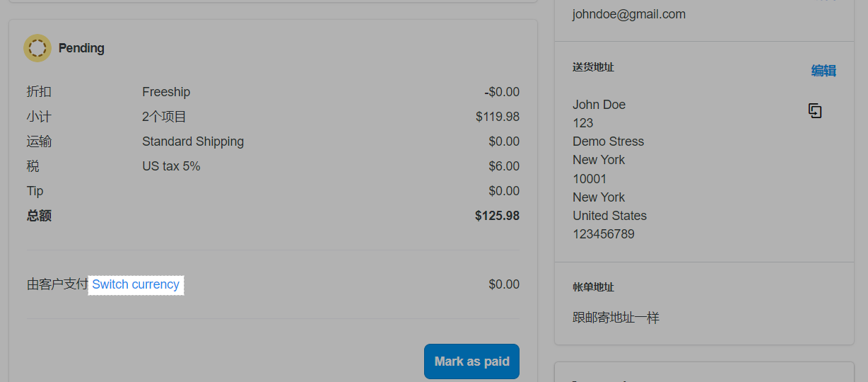Click the Standard Shipping method text
868x382 pixels.
[193, 141]
